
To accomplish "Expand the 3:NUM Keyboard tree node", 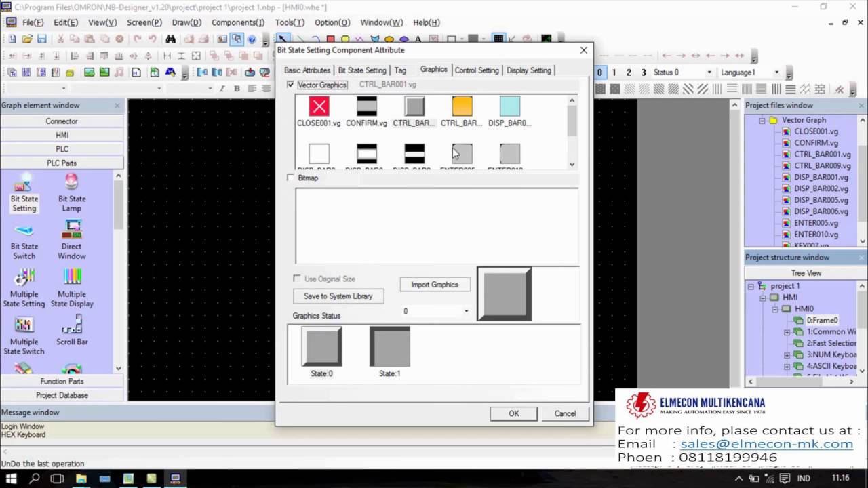I will 787,355.
